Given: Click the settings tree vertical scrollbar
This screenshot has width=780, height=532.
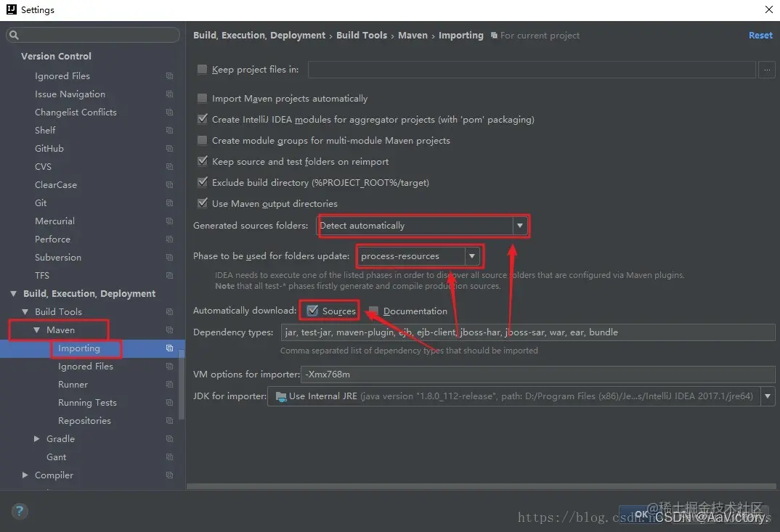Looking at the screenshot, I should pos(182,384).
